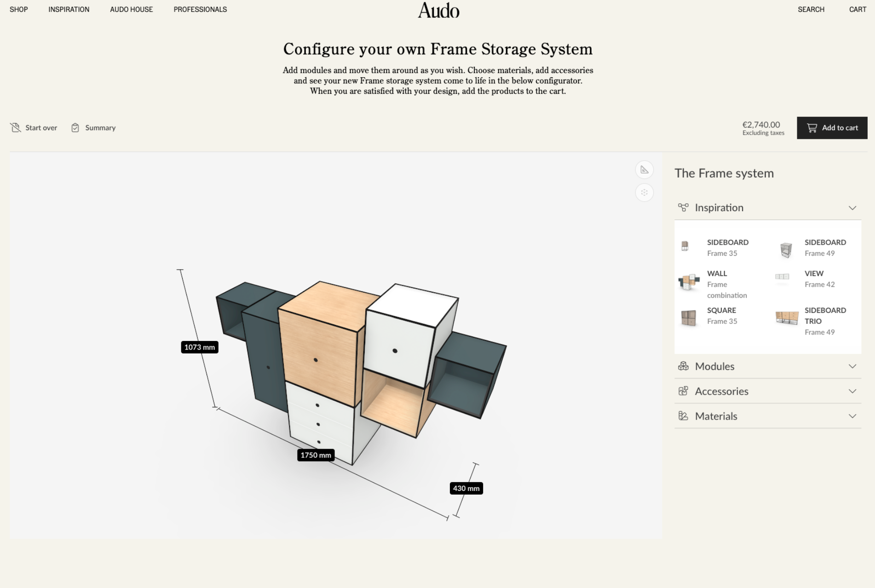Choose the Wall Frame combination preset
The image size is (875, 588).
pyautogui.click(x=689, y=282)
